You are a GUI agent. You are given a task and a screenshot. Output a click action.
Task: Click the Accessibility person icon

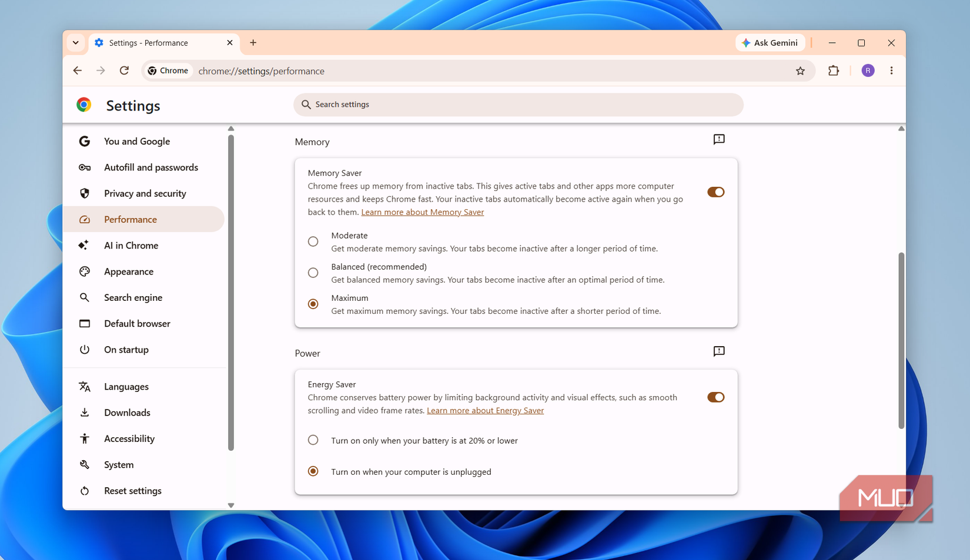coord(85,438)
